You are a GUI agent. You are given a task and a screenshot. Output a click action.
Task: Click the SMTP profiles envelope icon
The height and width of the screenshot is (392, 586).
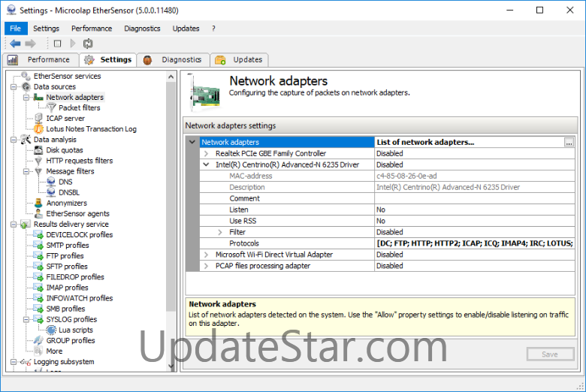pyautogui.click(x=38, y=246)
